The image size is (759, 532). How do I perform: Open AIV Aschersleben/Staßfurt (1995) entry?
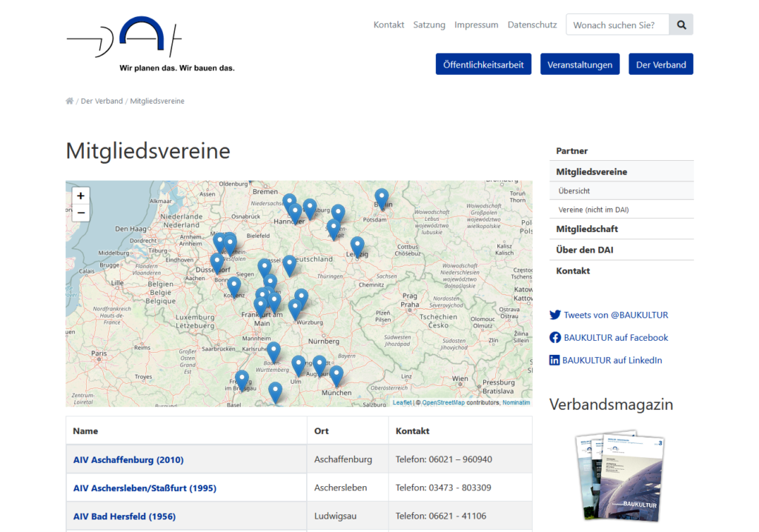click(145, 488)
